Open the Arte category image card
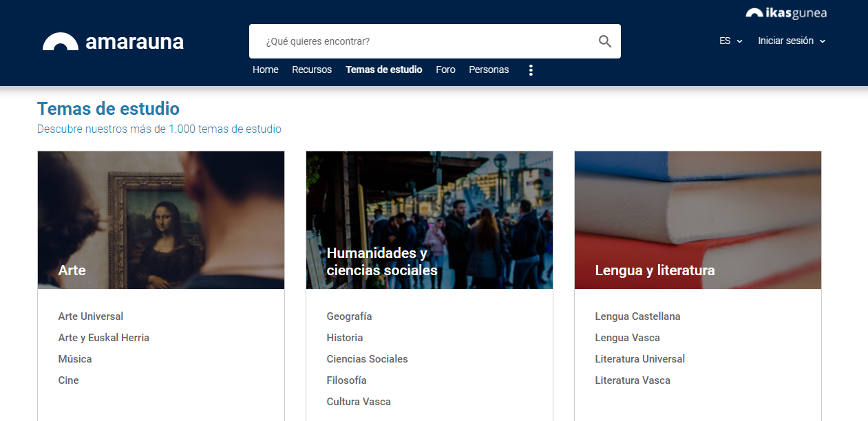This screenshot has width=868, height=421. [x=161, y=220]
